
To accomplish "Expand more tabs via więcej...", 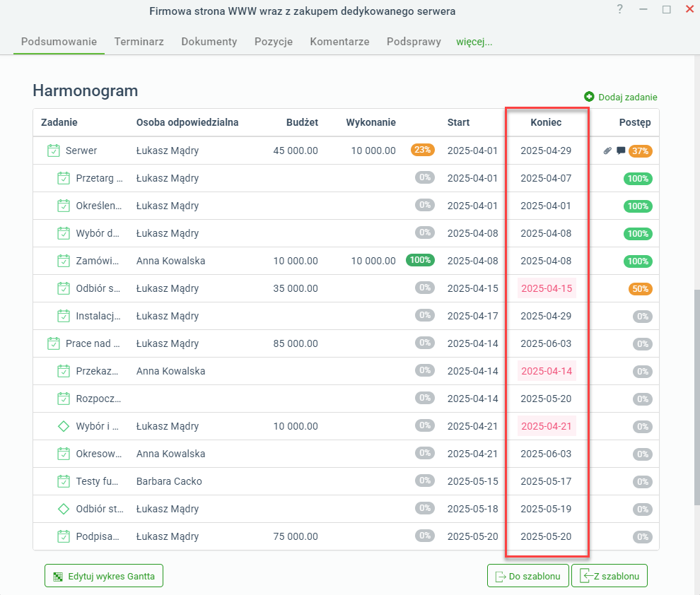I will pos(474,42).
